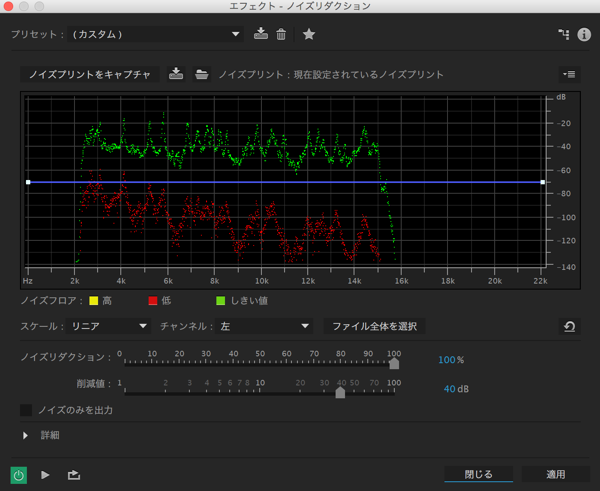Viewport: 600px width, 491px height.
Task: Save the current settings as preset icon
Action: [261, 34]
